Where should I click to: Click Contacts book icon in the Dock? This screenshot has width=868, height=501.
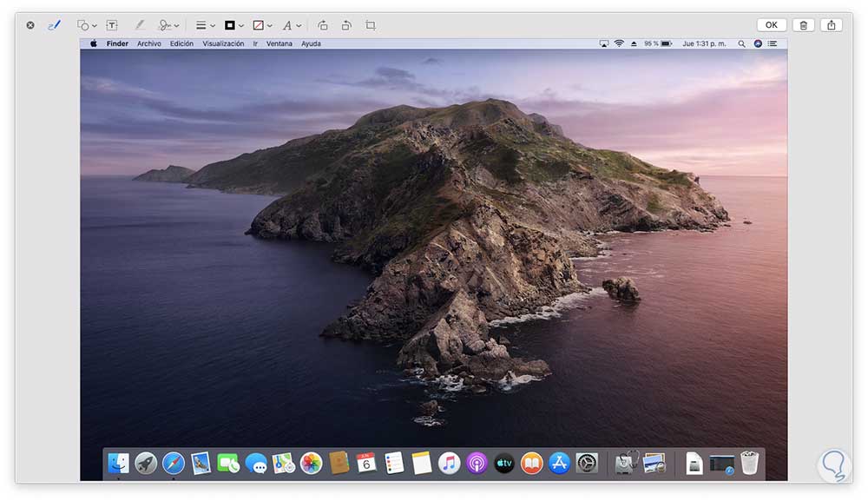(x=339, y=463)
